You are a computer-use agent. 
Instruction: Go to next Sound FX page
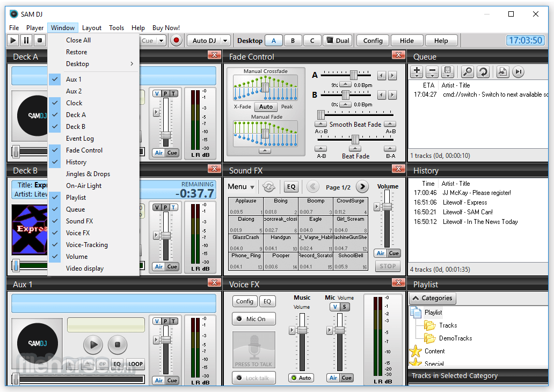pos(362,187)
